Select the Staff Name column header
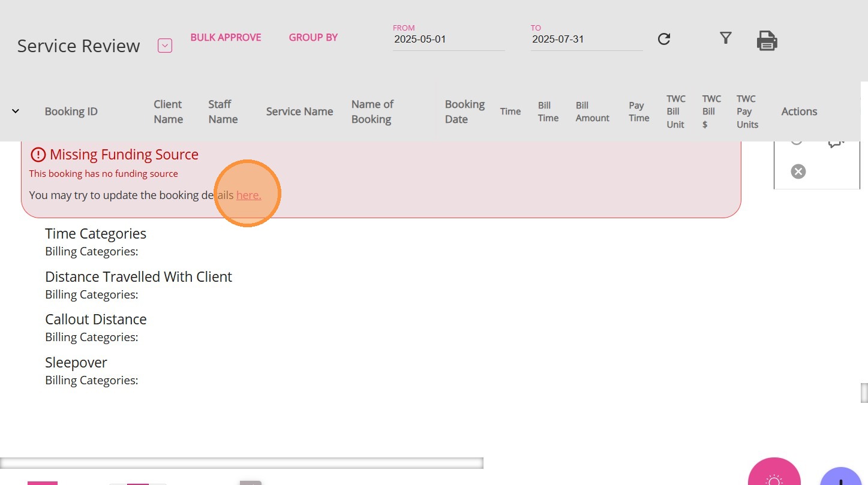The image size is (868, 485). [223, 112]
